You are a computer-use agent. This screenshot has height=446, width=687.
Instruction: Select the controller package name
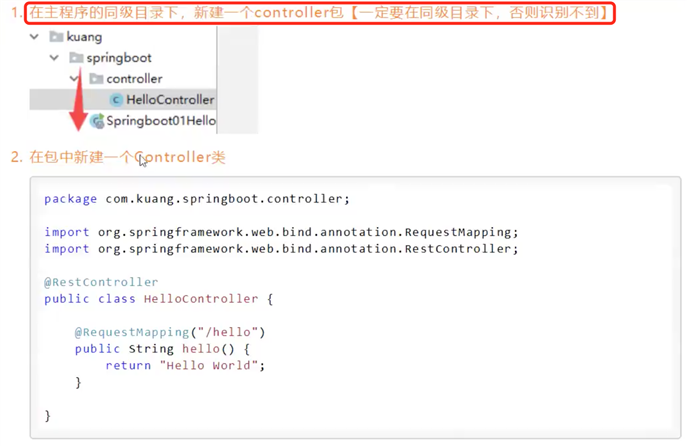tap(134, 79)
